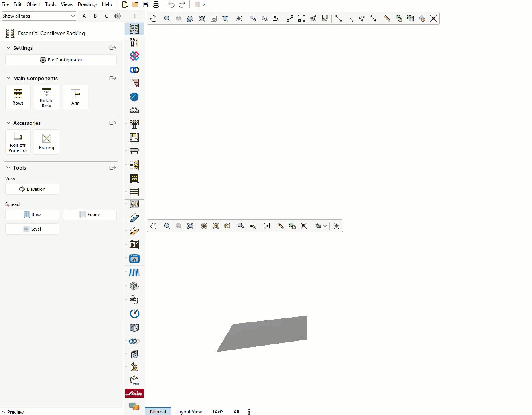Viewport: 532px width, 415px height.
Task: Click the Spread Frame button
Action: pos(90,215)
